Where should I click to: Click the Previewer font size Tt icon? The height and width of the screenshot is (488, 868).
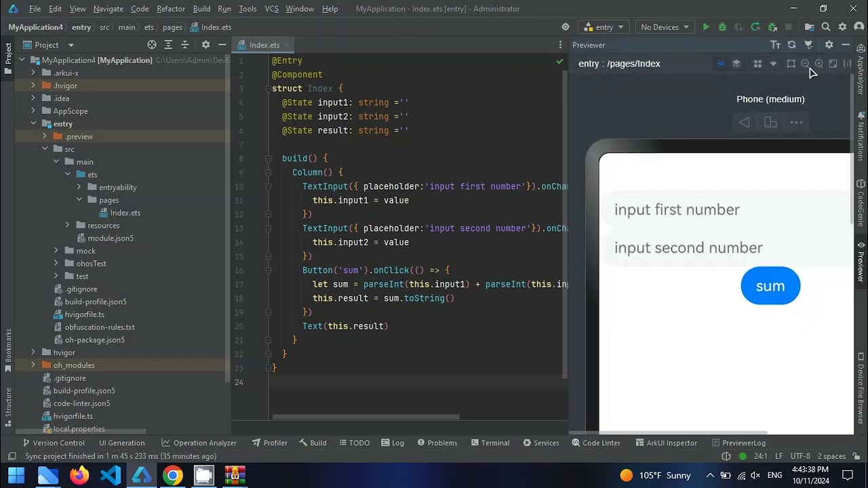point(775,45)
